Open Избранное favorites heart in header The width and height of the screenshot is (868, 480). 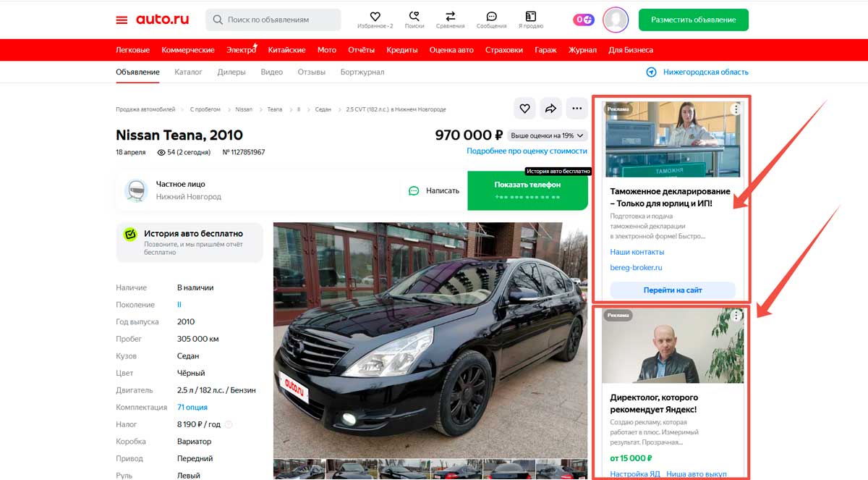[x=375, y=20]
